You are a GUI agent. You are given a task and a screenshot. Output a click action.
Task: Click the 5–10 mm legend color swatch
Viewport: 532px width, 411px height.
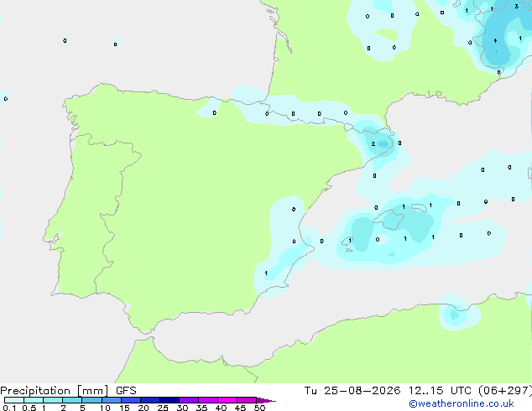pyautogui.click(x=91, y=400)
